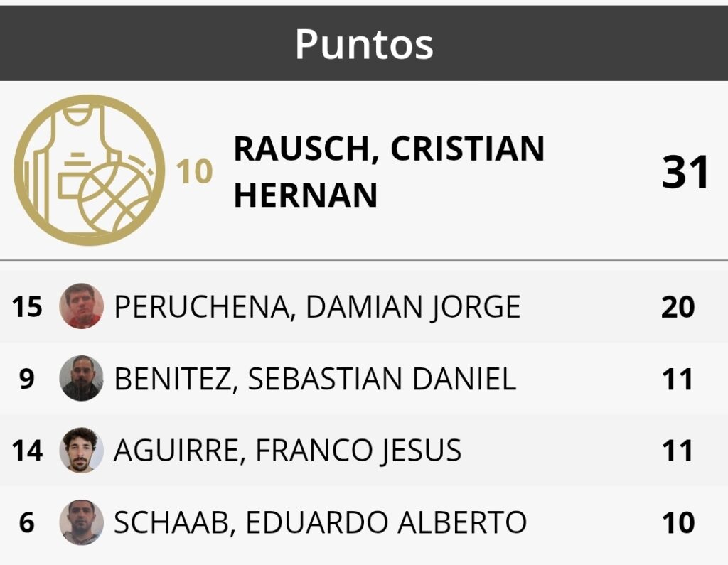Open Benitez's player avatar photo

tap(81, 378)
